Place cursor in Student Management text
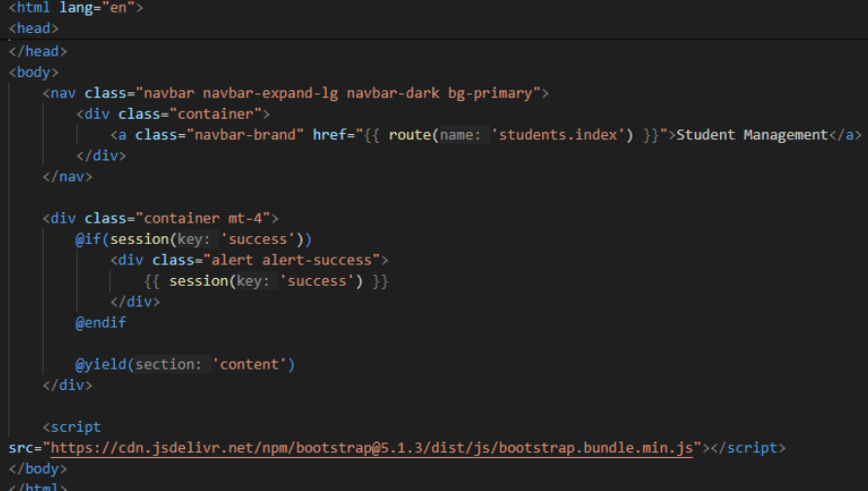This screenshot has height=491, width=868. [x=751, y=135]
